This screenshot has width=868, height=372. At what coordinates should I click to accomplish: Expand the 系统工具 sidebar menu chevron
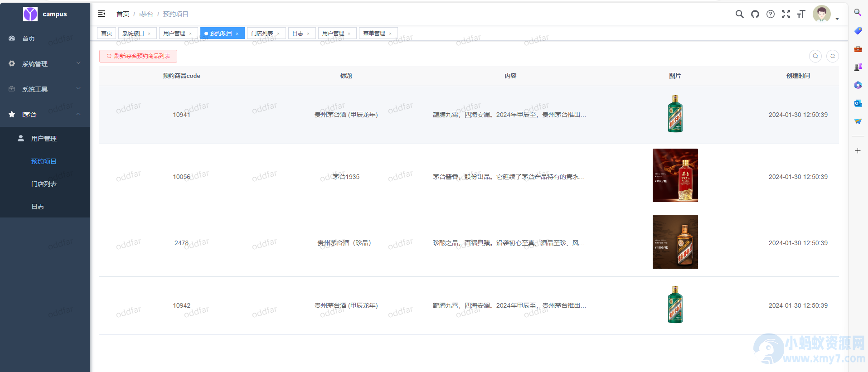78,88
